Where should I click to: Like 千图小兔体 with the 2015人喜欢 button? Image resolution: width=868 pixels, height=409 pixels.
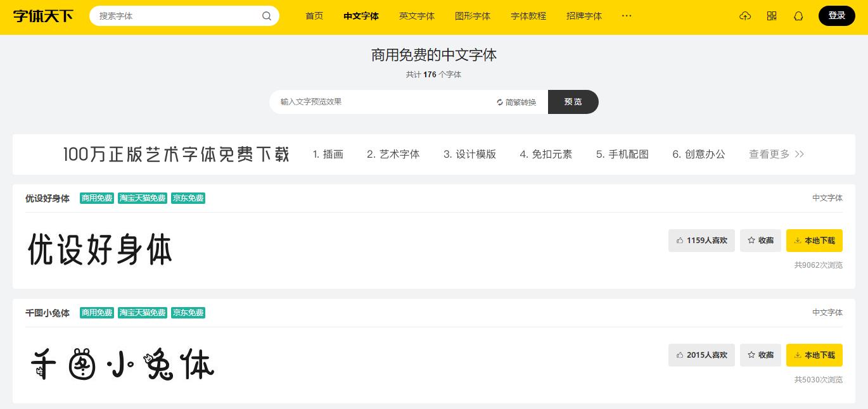click(701, 355)
